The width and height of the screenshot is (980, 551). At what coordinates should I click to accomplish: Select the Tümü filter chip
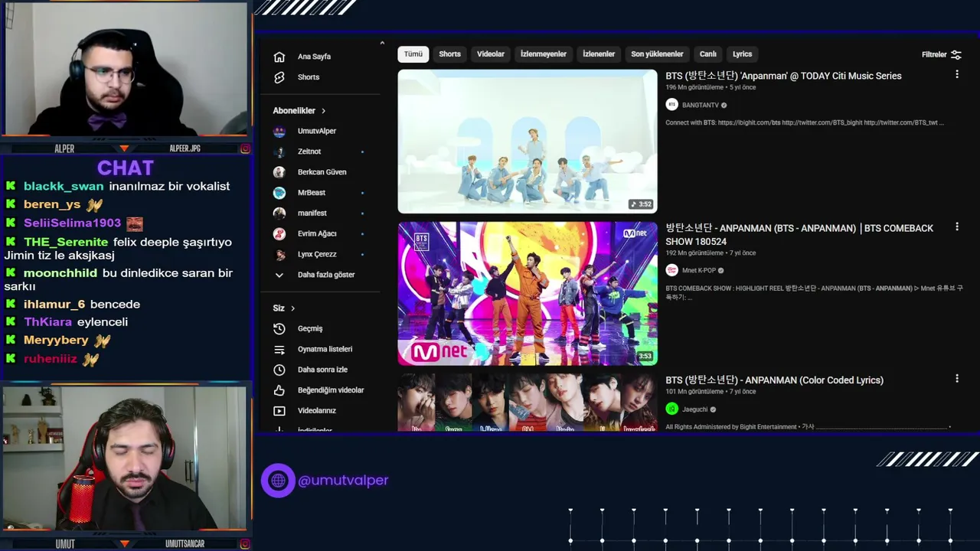tap(413, 54)
